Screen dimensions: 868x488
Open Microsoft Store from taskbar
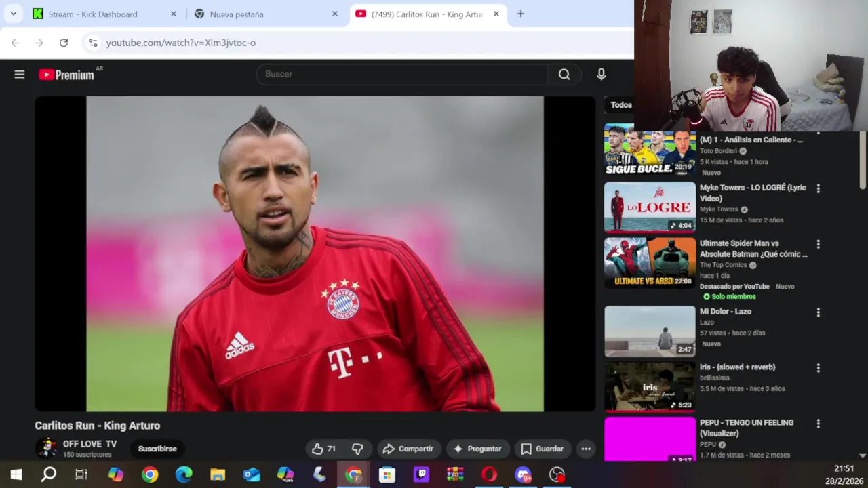pos(387,474)
